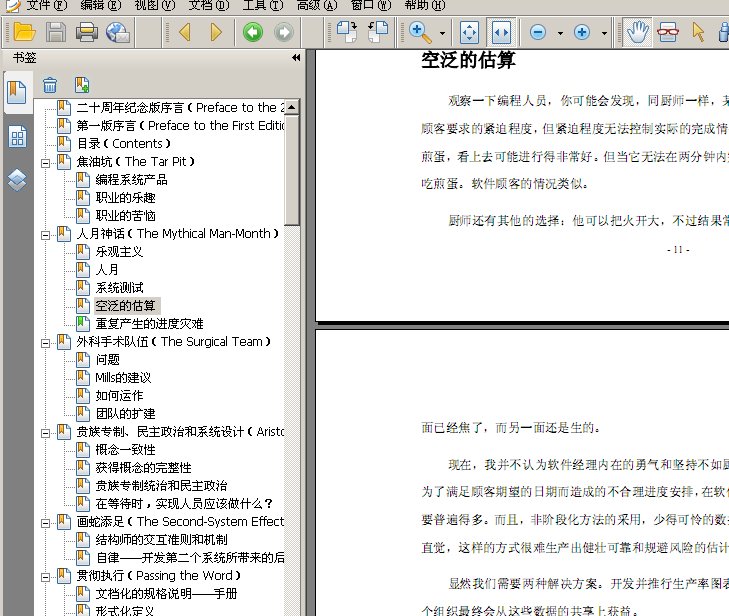The height and width of the screenshot is (616, 729).
Task: Select bookmark 结构师的交互准则和机制
Action: coord(161,540)
